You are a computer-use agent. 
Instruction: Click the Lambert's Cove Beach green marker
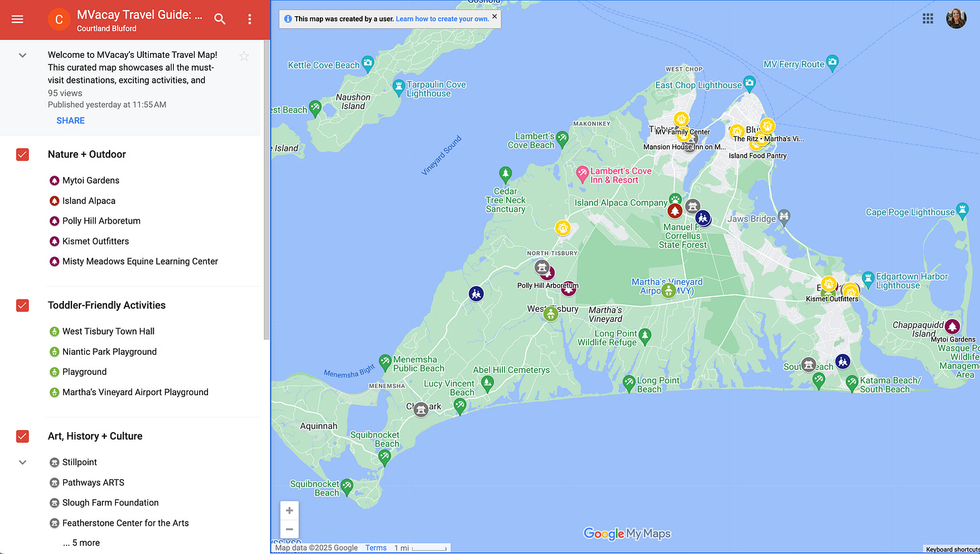coord(562,138)
